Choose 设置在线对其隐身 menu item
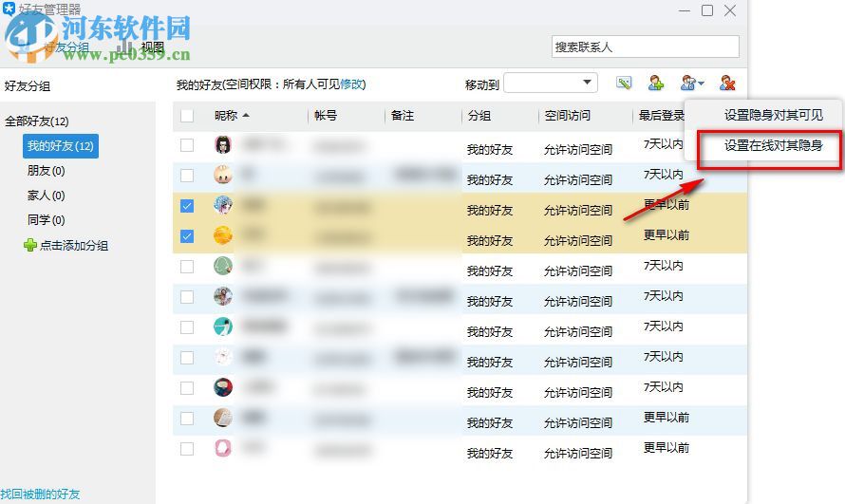The width and height of the screenshot is (845, 504). point(774,145)
